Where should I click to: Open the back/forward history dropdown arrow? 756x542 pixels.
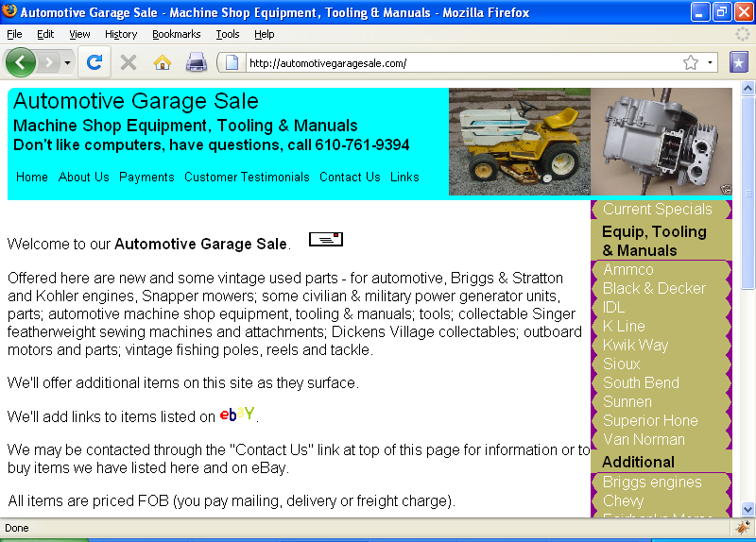tap(67, 63)
